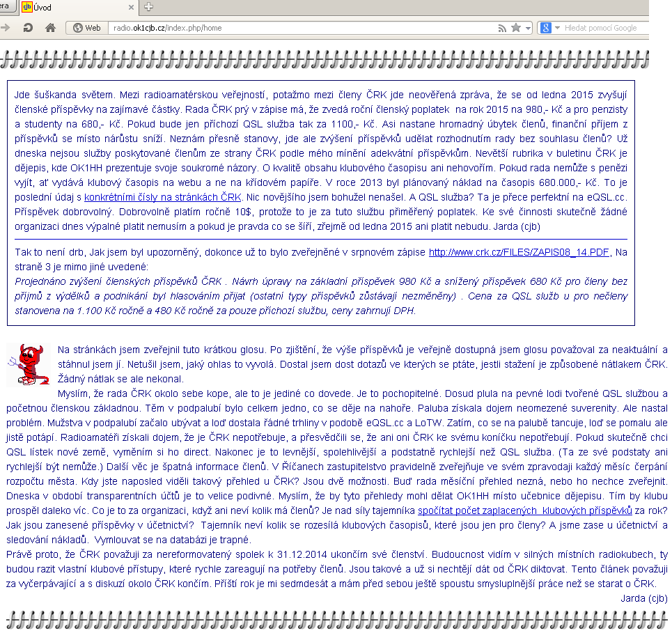The image size is (672, 640).
Task: Click the text 'Příspěvek dobrovolný.'
Action: coord(63,212)
